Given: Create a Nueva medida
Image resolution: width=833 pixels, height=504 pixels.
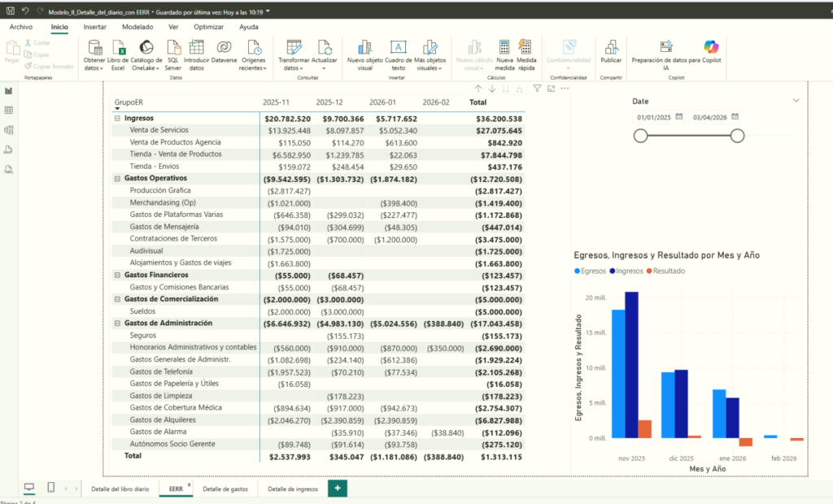Looking at the screenshot, I should point(504,49).
